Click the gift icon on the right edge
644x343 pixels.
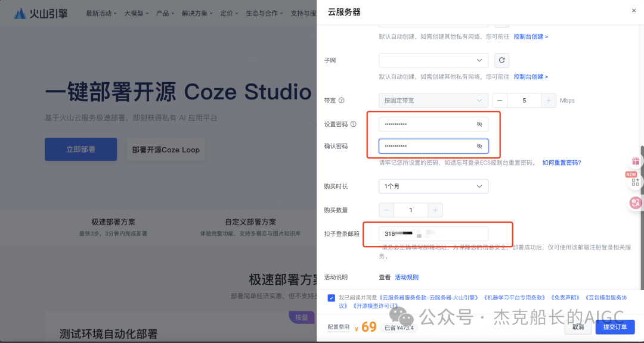636,161
